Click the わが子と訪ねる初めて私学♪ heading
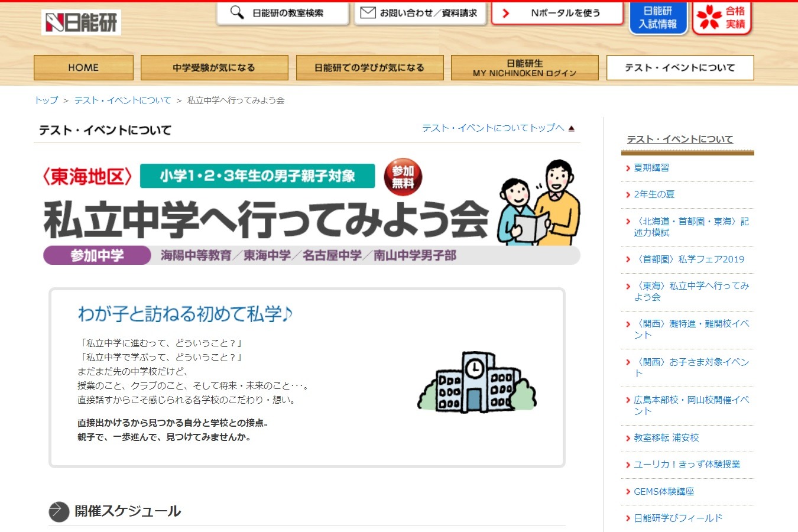Screen dimensions: 798x532 coord(185,314)
